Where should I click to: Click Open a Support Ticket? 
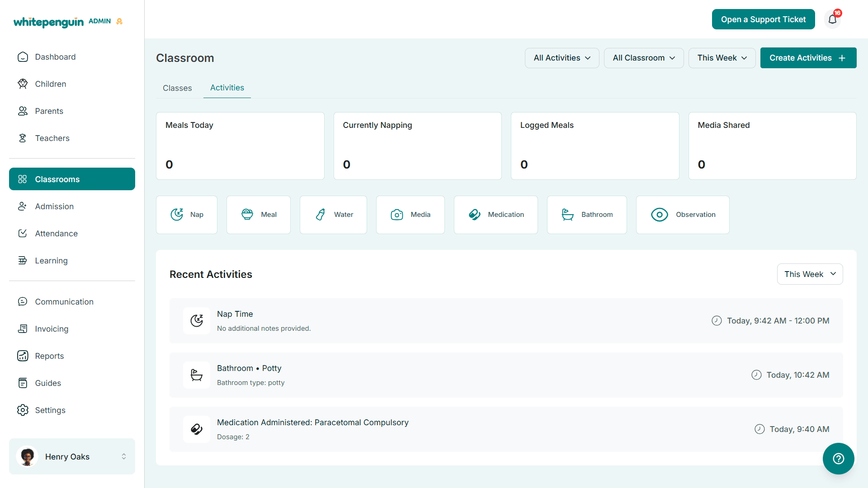point(763,19)
